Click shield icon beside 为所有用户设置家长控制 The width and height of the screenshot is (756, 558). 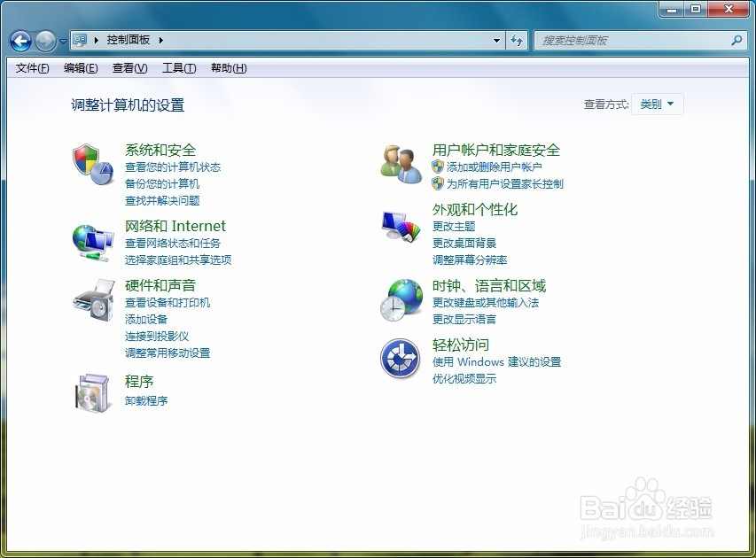point(437,183)
